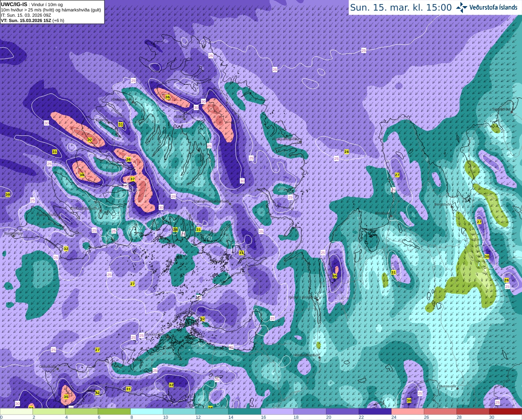The width and height of the screenshot is (522, 420).
Task: Click the Stykkishólmur station label
Action: (155, 334)
